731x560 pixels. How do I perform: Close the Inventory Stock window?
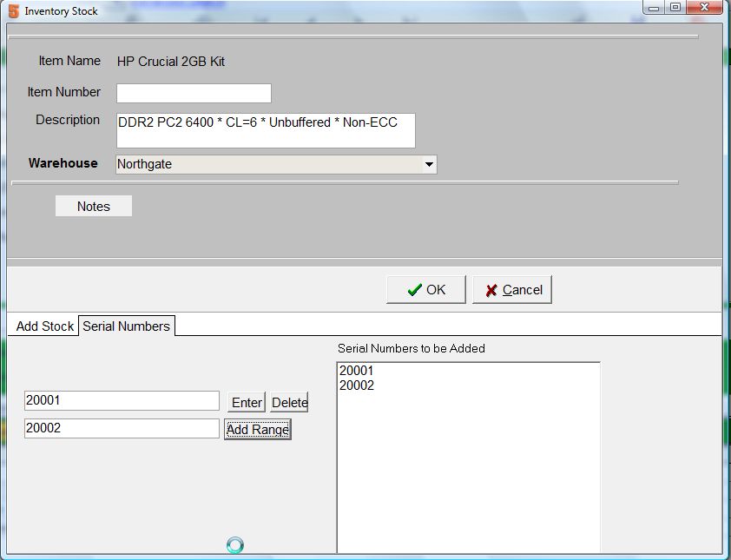(704, 8)
